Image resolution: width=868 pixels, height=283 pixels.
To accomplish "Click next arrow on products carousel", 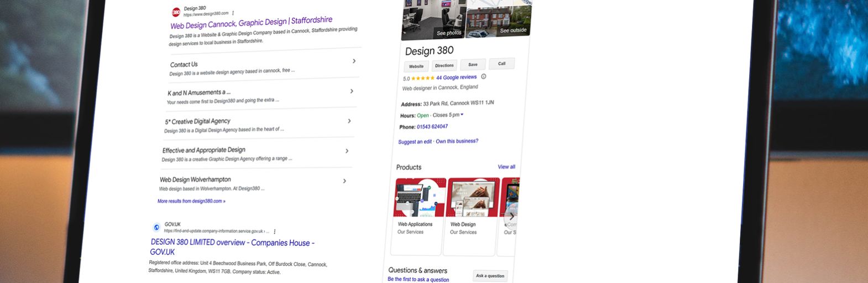I will 511,217.
